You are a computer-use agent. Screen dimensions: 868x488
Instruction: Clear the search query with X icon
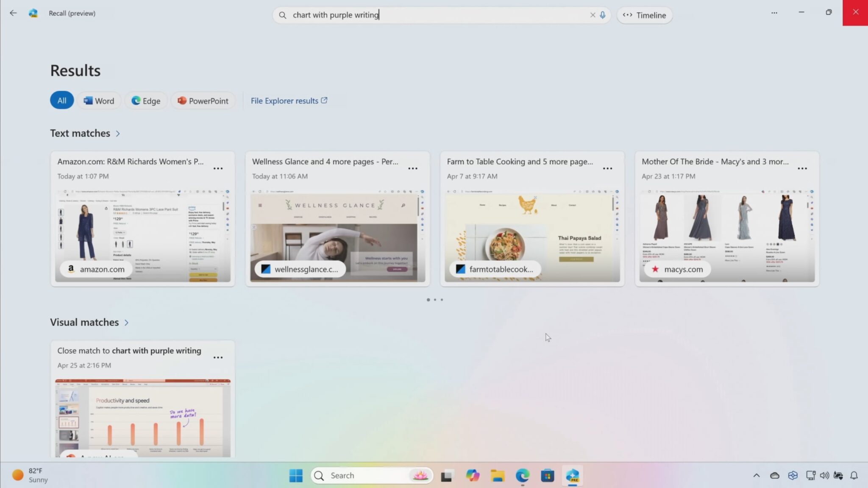(593, 15)
